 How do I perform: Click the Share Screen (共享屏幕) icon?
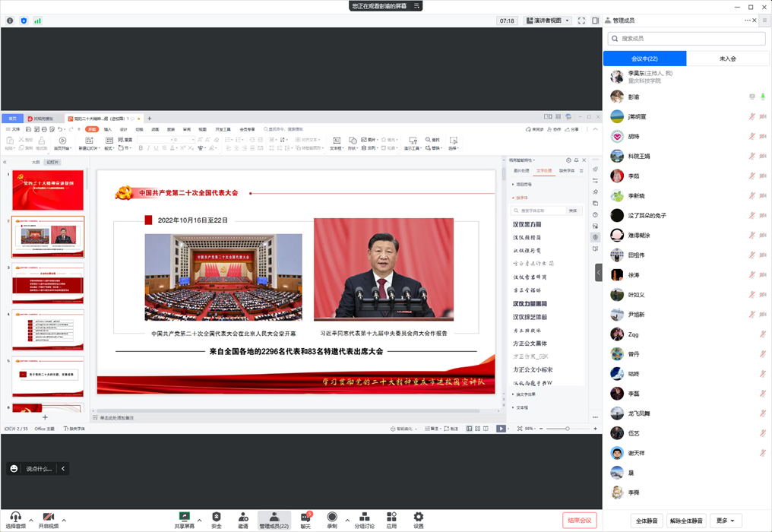[184, 517]
